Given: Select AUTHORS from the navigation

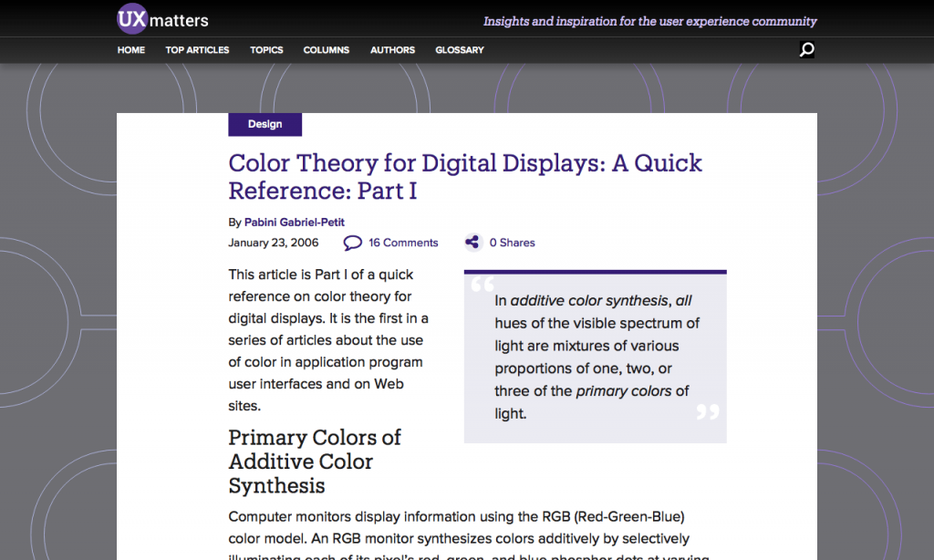Looking at the screenshot, I should click(x=392, y=50).
